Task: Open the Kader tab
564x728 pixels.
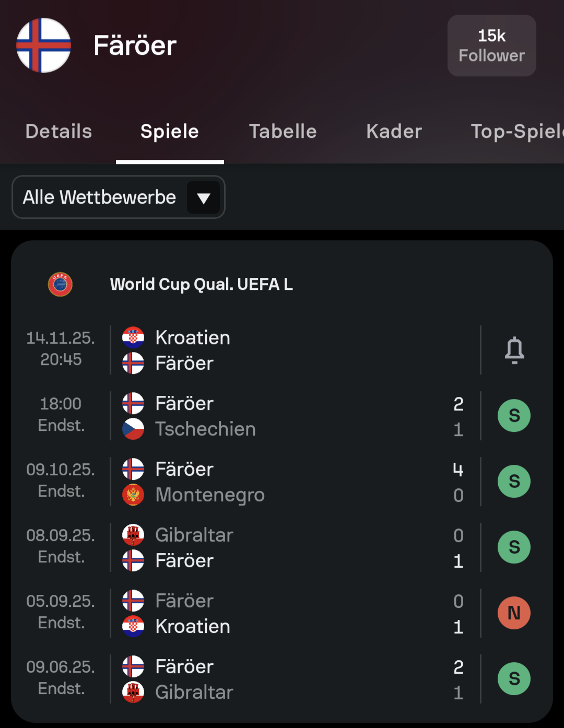Action: tap(394, 132)
